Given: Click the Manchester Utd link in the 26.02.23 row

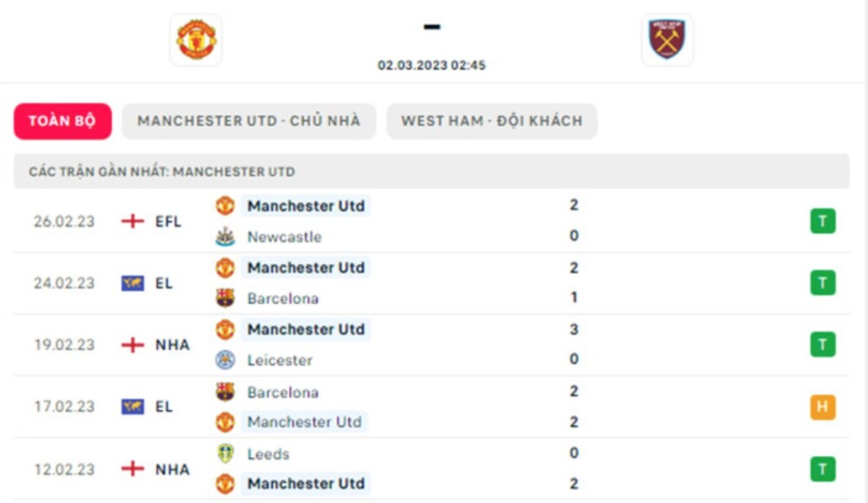Looking at the screenshot, I should [307, 206].
